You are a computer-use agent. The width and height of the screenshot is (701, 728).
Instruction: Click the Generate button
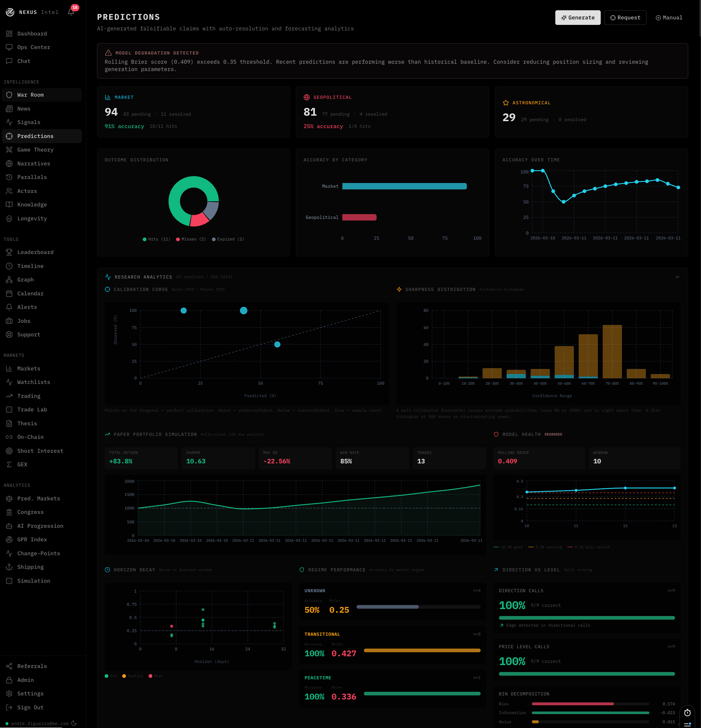pos(578,18)
